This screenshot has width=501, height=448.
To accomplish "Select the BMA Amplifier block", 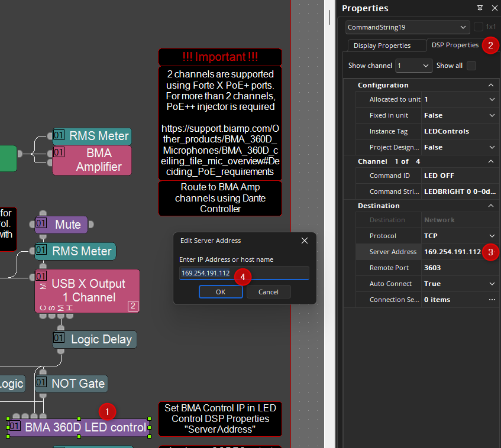I will (92, 160).
